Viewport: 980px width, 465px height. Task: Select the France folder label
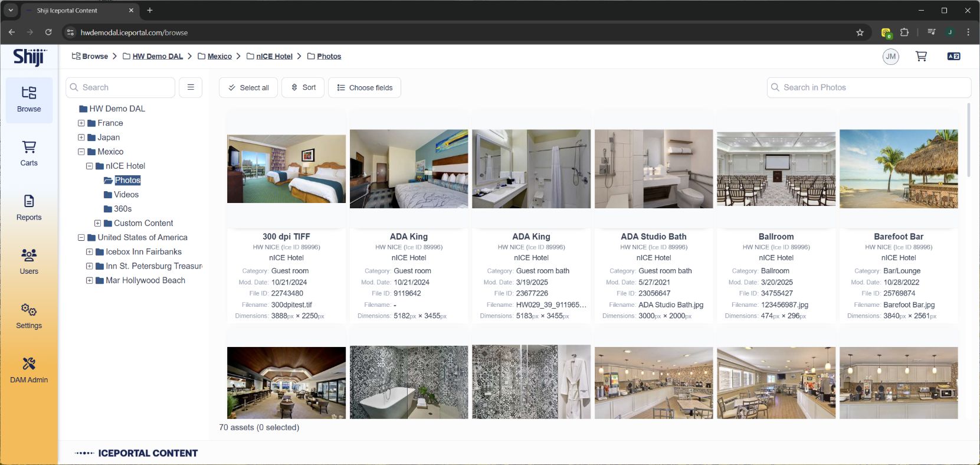tap(110, 123)
